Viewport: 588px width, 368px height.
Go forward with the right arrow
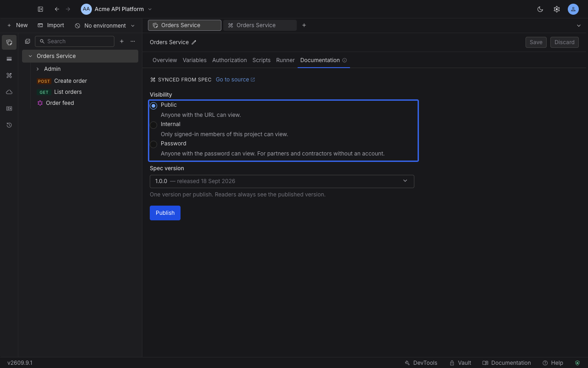point(68,9)
